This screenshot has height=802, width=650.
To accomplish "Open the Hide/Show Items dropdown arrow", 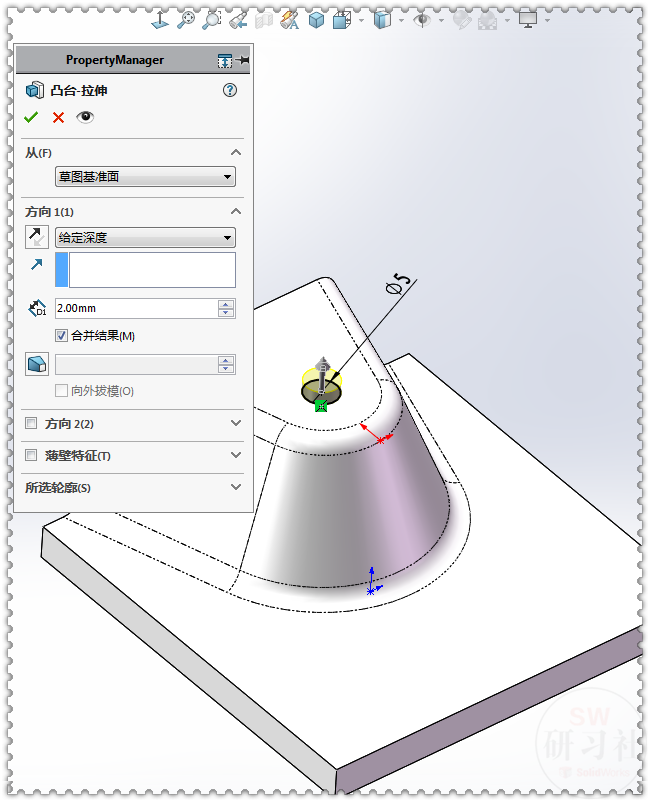I will pyautogui.click(x=441, y=20).
